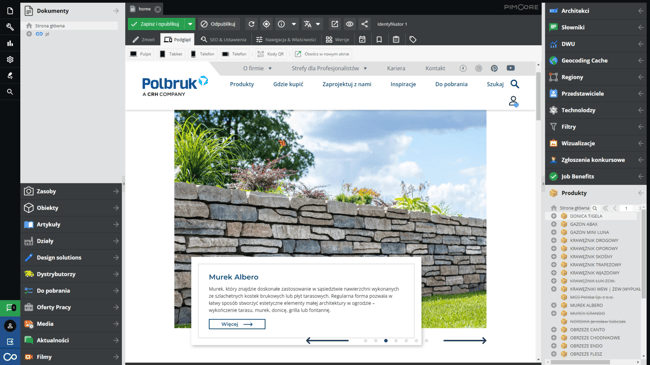Screen dimensions: 650x365
Task: Switch to SEO & Ustawienia tab
Action: click(x=224, y=39)
